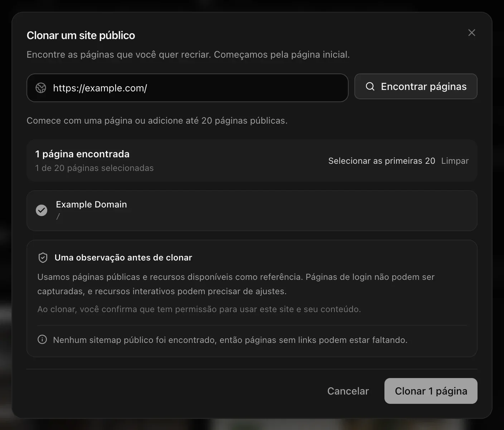Click the Nenhum sitemap público foi encontrado notice
The height and width of the screenshot is (430, 504).
coord(230,340)
